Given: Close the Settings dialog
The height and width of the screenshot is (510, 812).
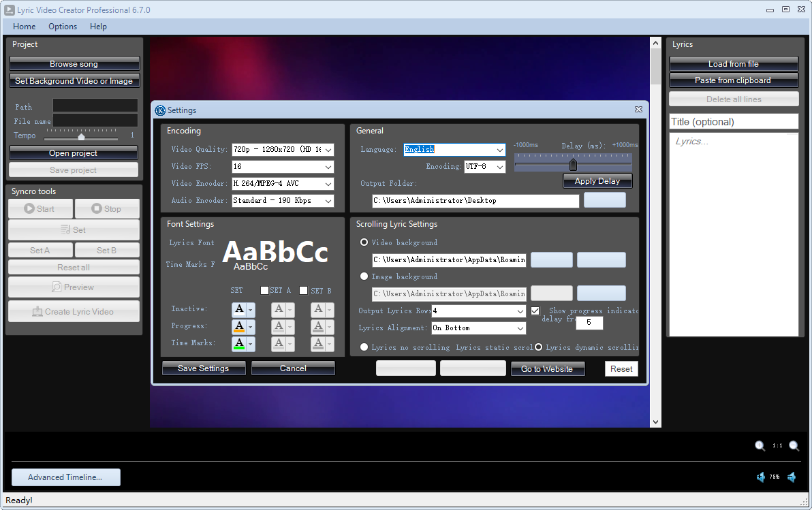Looking at the screenshot, I should [638, 110].
